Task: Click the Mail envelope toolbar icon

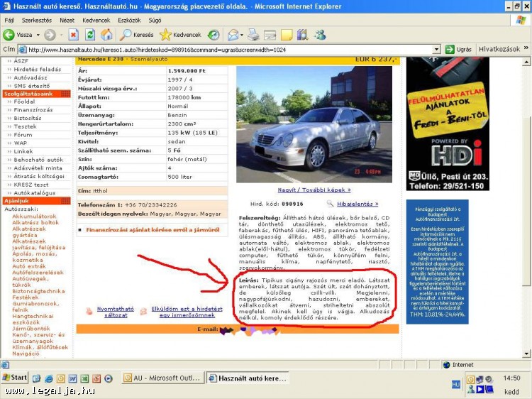Action: pyautogui.click(x=232, y=35)
